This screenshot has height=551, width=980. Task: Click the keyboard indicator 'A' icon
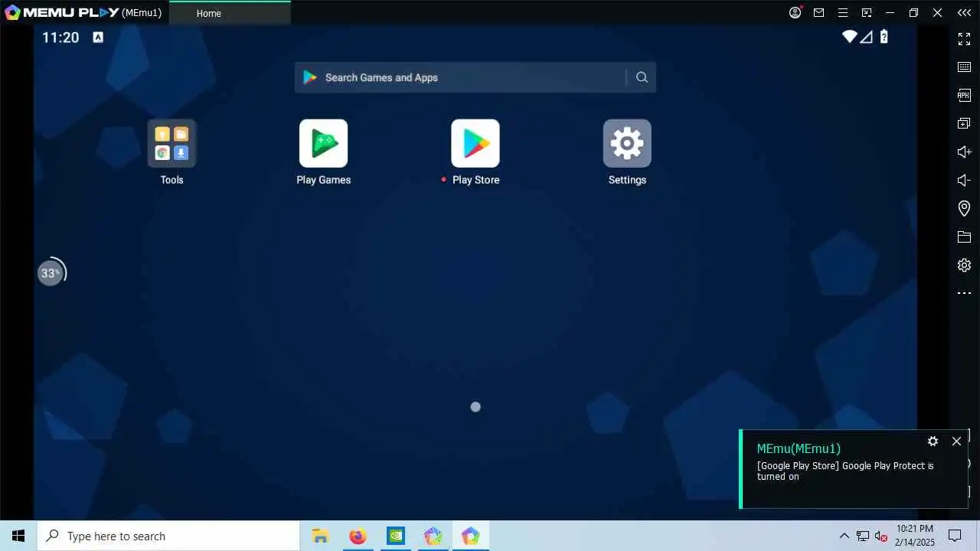coord(98,37)
